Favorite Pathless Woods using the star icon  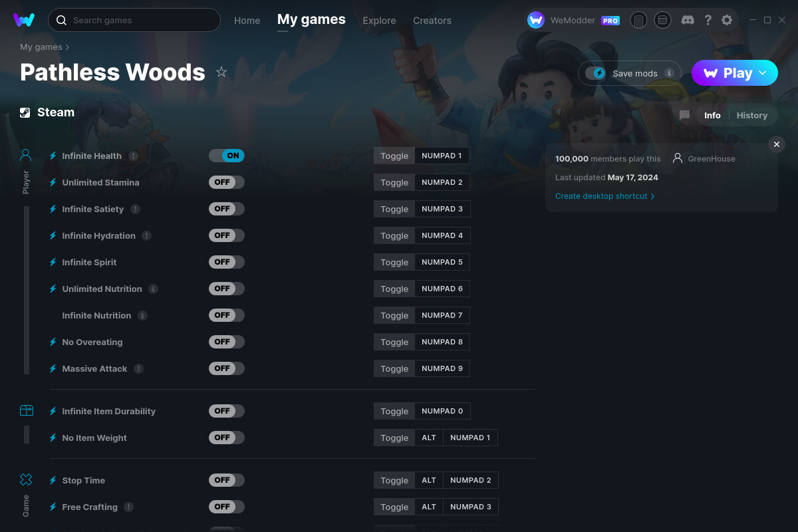(221, 71)
